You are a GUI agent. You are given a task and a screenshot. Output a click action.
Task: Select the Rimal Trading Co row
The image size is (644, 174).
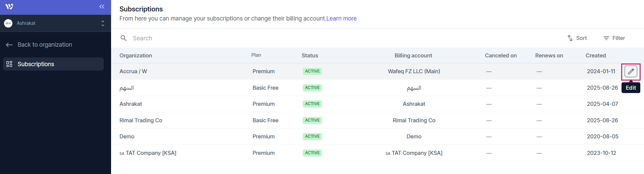tap(141, 120)
